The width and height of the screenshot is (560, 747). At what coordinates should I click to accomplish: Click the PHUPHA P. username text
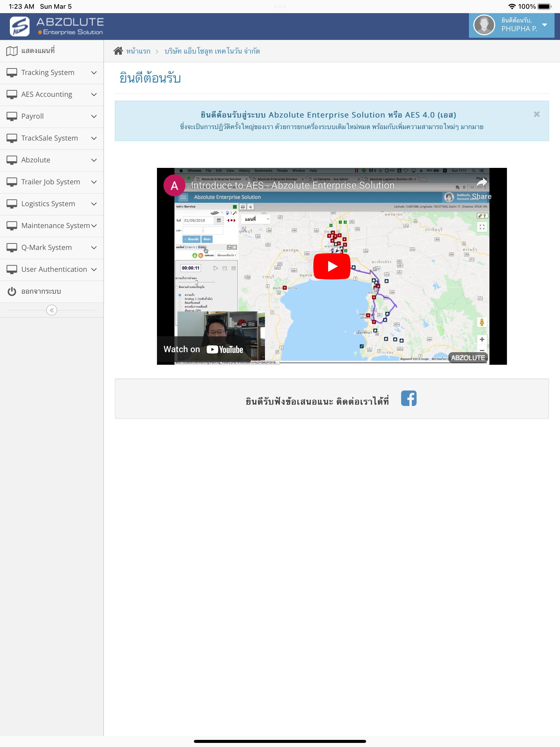(519, 29)
